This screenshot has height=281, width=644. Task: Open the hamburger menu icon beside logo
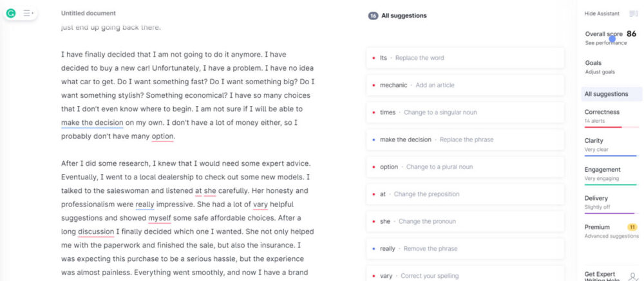pos(28,14)
